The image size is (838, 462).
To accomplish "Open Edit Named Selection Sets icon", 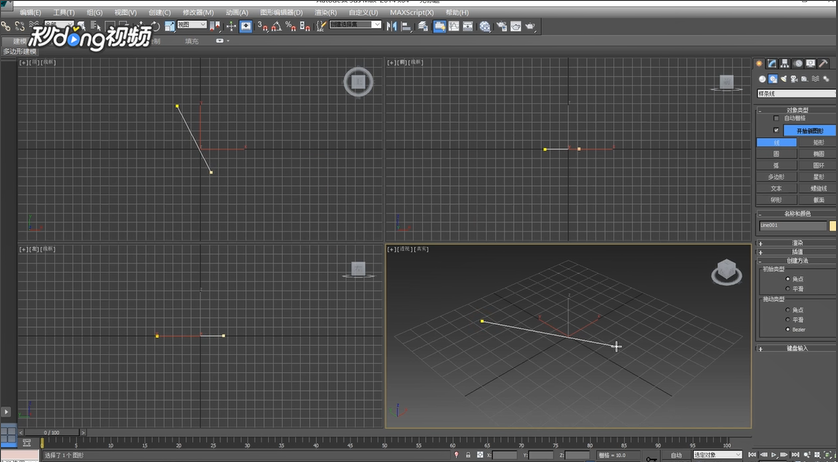I will pos(321,26).
